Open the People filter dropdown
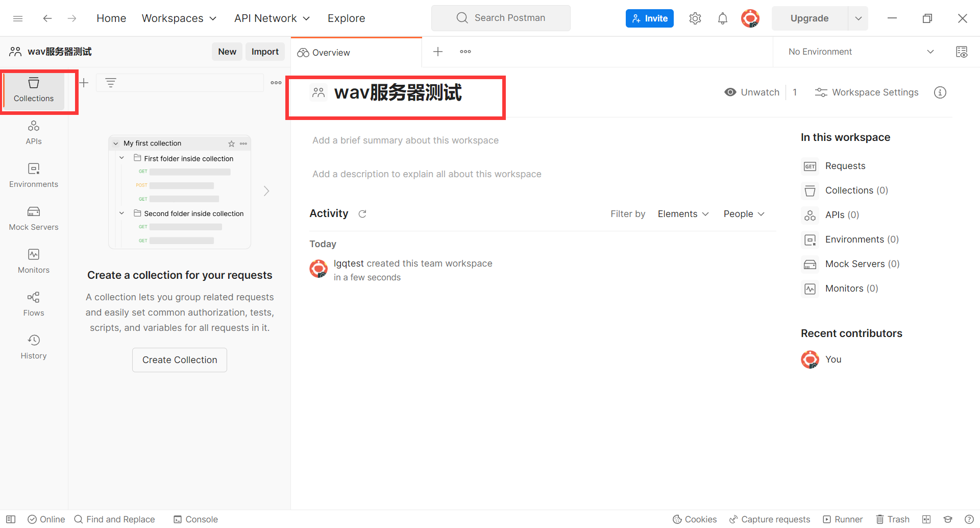The height and width of the screenshot is (528, 980). pos(744,214)
